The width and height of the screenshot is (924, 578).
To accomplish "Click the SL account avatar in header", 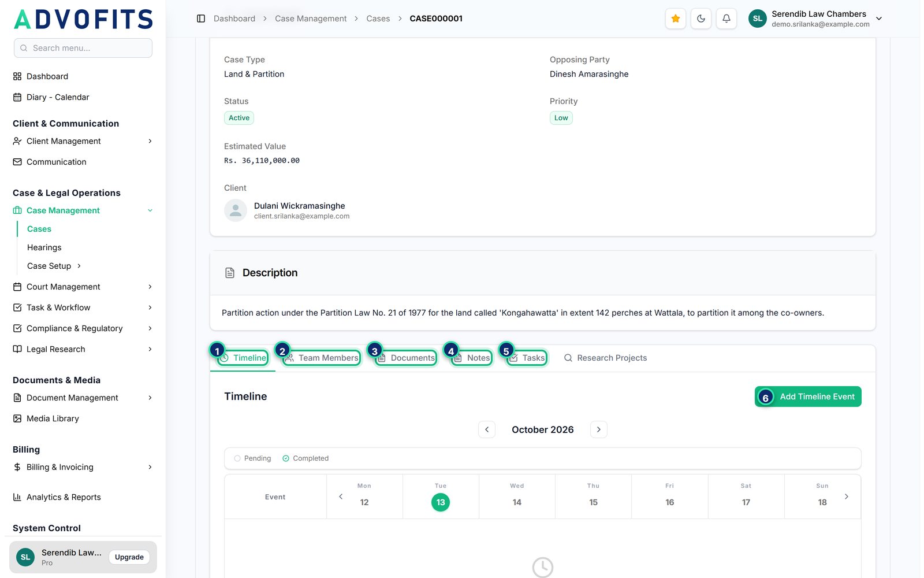I will pos(758,18).
